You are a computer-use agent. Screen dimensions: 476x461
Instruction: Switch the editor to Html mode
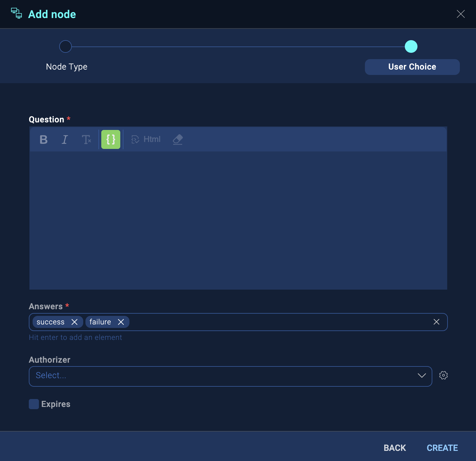click(146, 139)
